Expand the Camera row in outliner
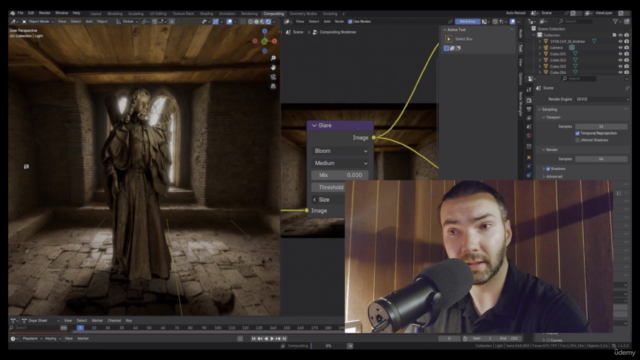The height and width of the screenshot is (360, 640). [540, 48]
